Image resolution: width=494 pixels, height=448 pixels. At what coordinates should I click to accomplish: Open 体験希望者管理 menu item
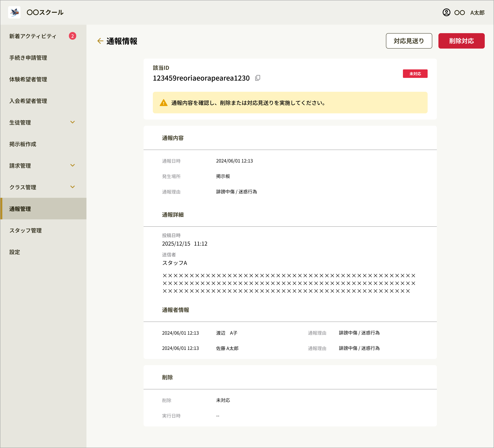[x=43, y=79]
